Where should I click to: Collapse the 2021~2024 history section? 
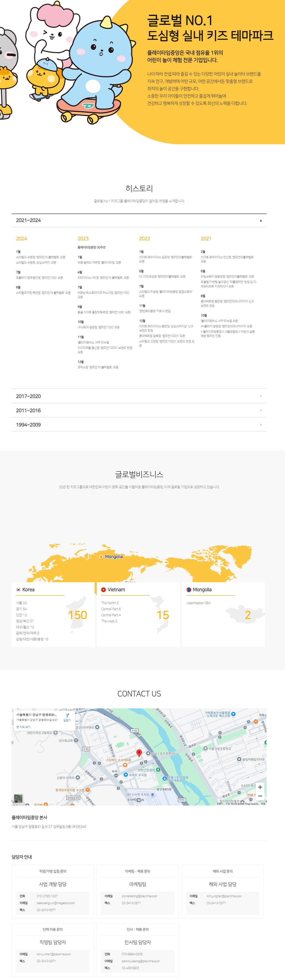(x=261, y=220)
